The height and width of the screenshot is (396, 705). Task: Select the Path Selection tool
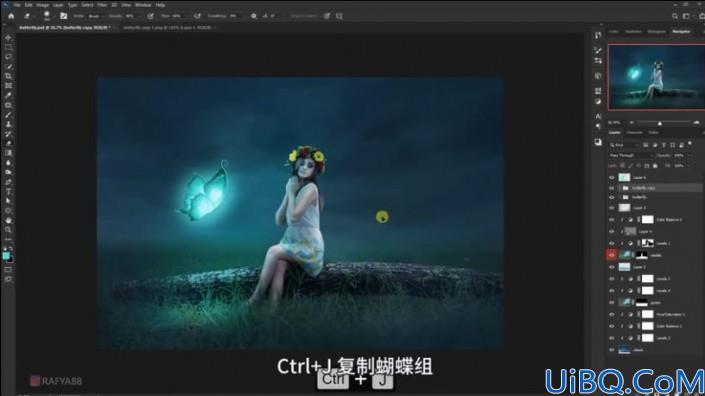tap(8, 201)
